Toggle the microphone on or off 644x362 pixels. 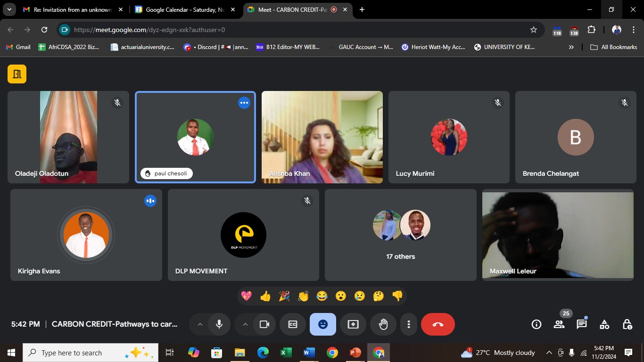click(219, 324)
